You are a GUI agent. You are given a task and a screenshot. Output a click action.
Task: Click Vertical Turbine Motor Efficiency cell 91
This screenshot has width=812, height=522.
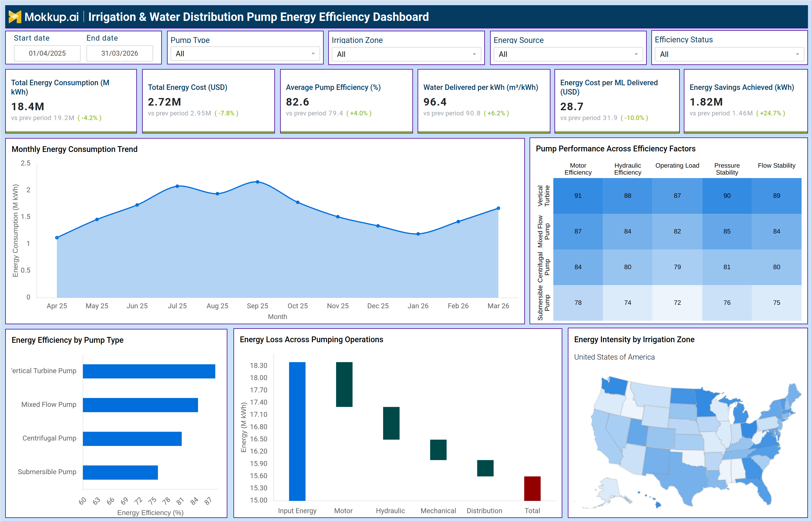(x=578, y=195)
